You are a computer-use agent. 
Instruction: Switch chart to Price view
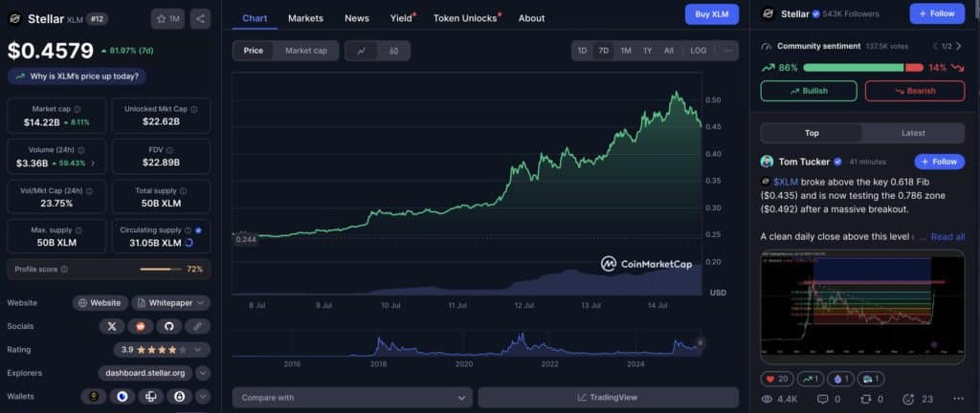pos(253,51)
